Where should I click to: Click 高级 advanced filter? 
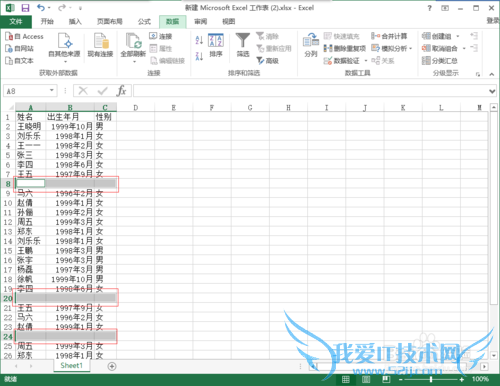click(267, 61)
